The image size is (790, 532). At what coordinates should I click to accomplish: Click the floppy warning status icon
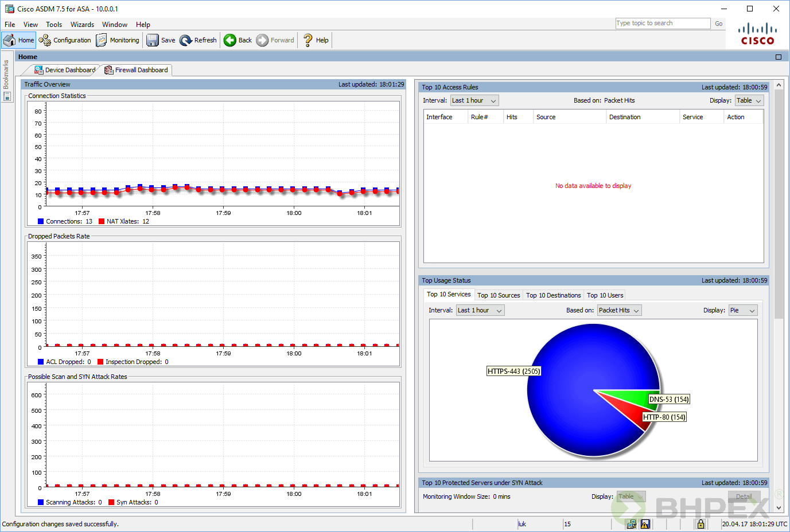click(x=645, y=524)
